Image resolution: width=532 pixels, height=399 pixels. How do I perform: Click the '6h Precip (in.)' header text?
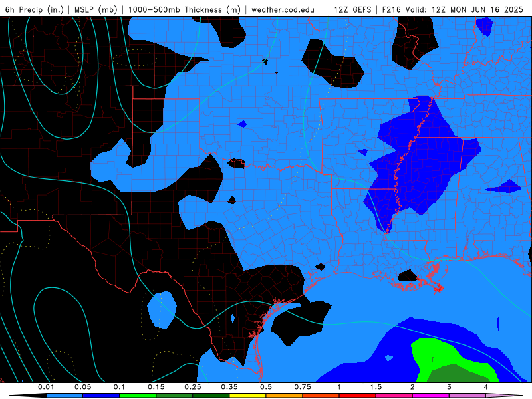click(35, 10)
